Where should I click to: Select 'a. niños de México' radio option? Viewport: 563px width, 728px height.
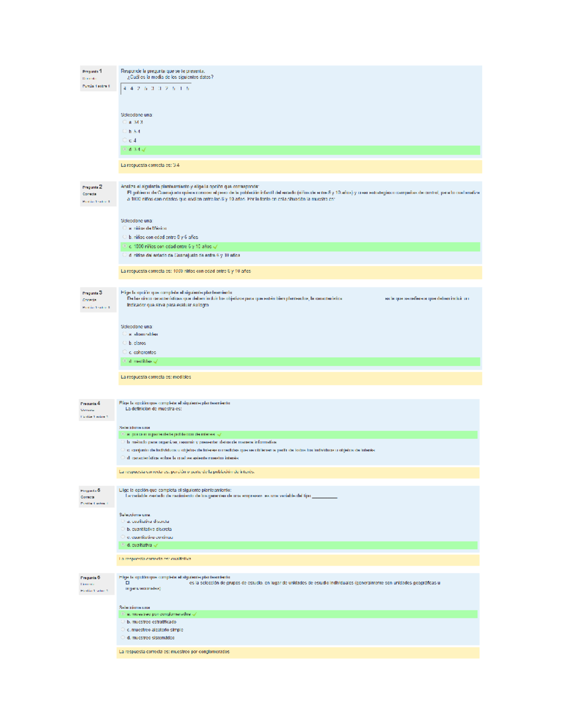coord(125,228)
